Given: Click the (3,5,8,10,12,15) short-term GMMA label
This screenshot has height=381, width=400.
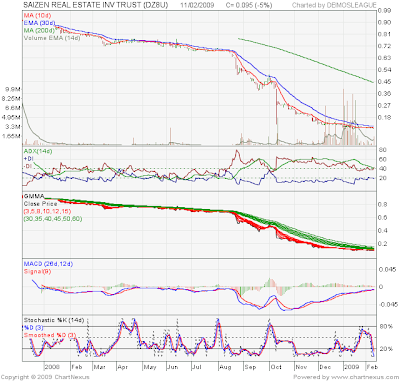Looking at the screenshot, I should coord(47,211).
